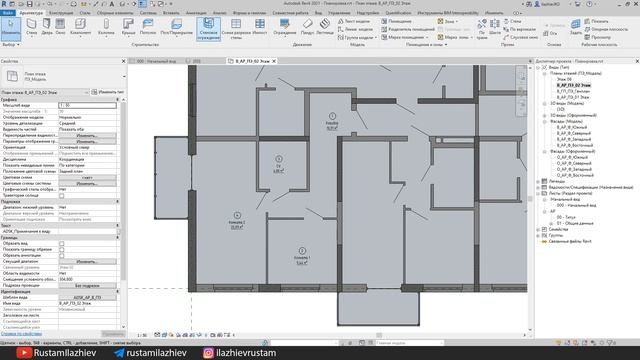The image size is (640, 360).
Task: Toggle the Show Crop Region (Показать границу обрезки) checkbox
Action: [x=62, y=249]
